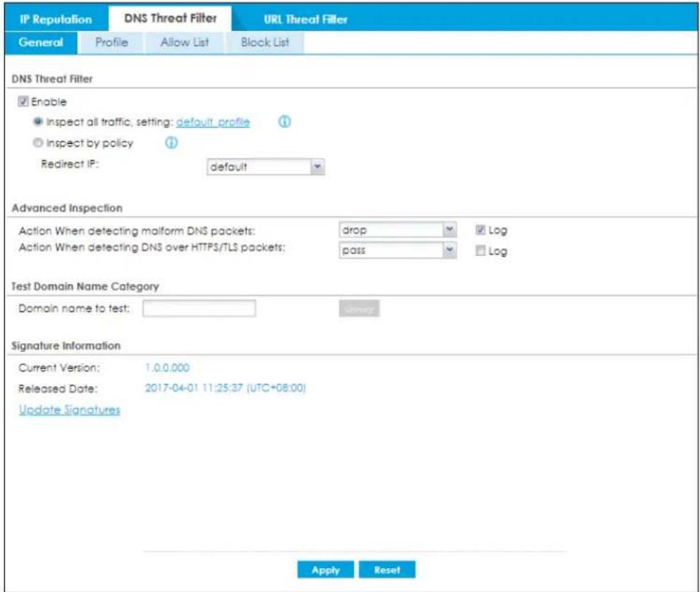Open the Allow List sub-tab
700x592 pixels.
[x=185, y=42]
